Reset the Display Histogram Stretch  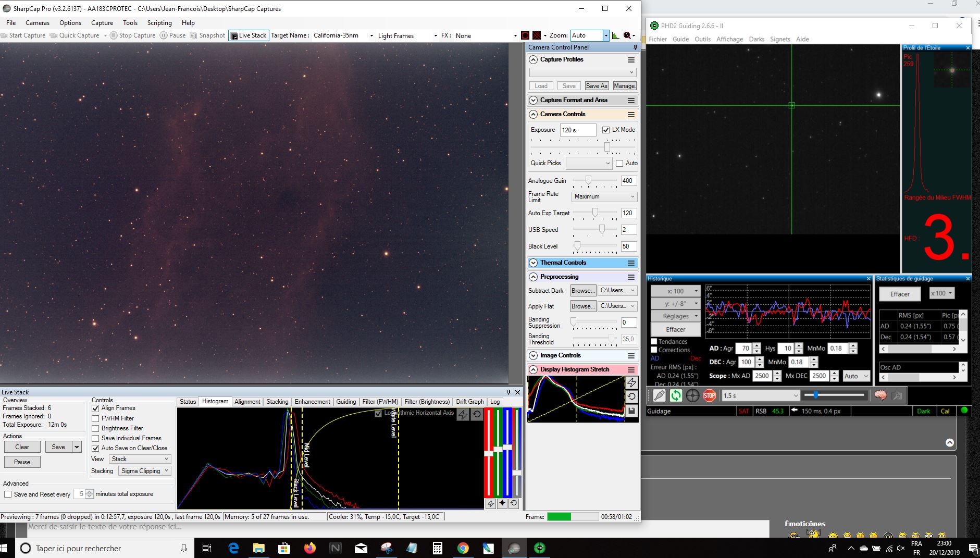[x=632, y=396]
